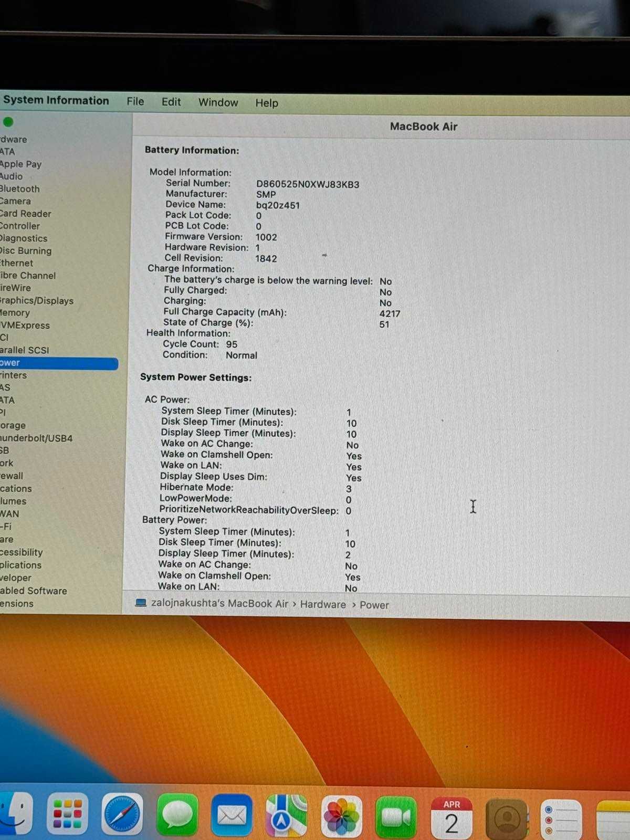
Task: Select Parallel SCSI in the sidebar
Action: [24, 350]
